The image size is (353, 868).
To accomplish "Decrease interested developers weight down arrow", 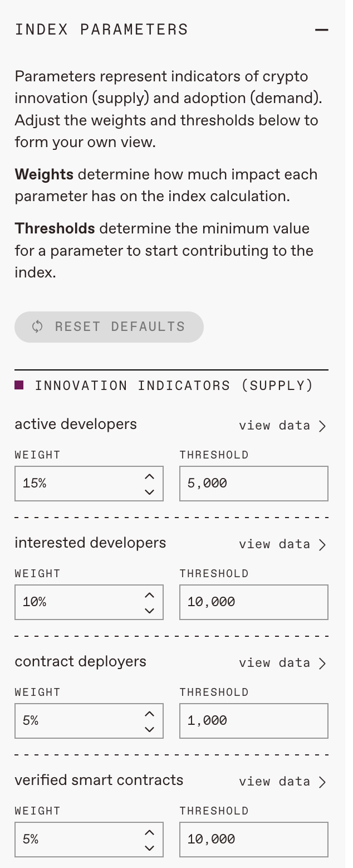I will click(x=149, y=610).
